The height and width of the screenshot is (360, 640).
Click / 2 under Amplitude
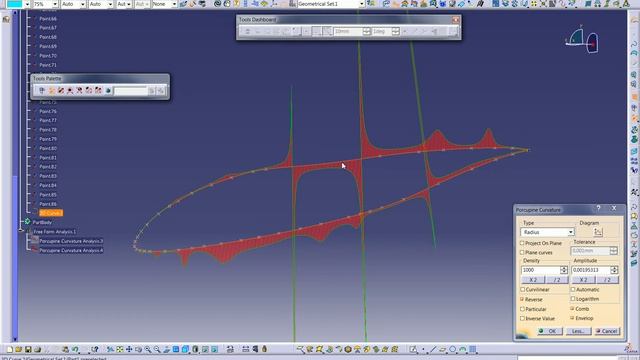click(607, 280)
